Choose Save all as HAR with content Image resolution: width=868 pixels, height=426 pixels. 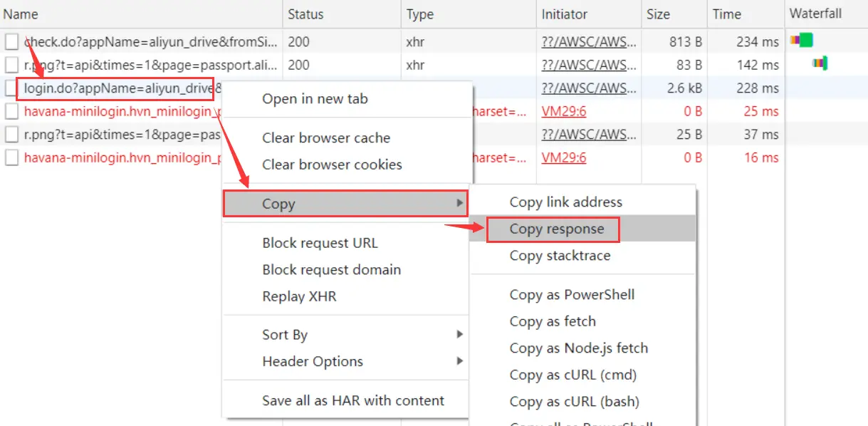click(353, 401)
